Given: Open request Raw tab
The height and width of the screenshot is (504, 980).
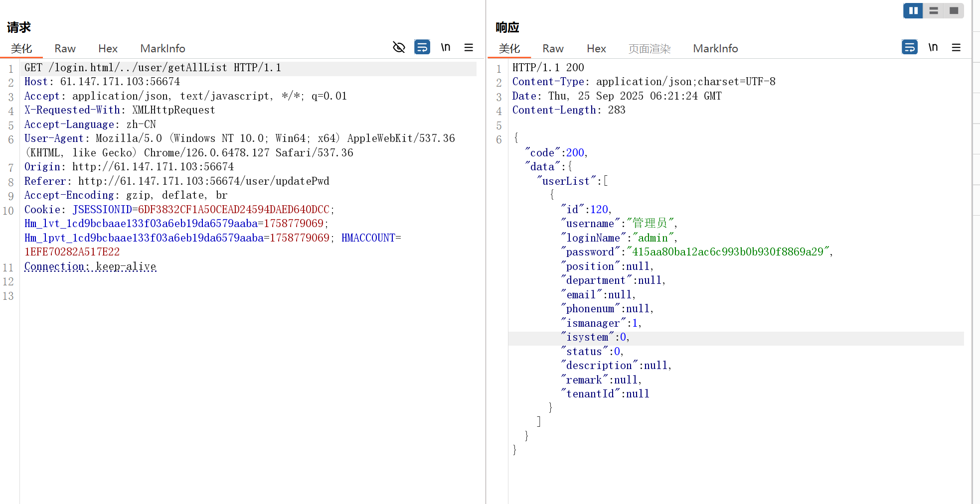Looking at the screenshot, I should pos(65,48).
